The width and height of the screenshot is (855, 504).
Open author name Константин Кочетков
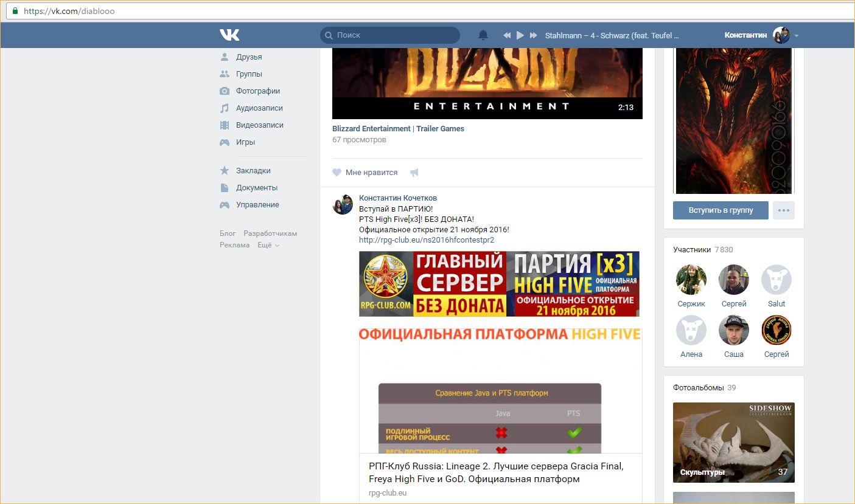(398, 198)
